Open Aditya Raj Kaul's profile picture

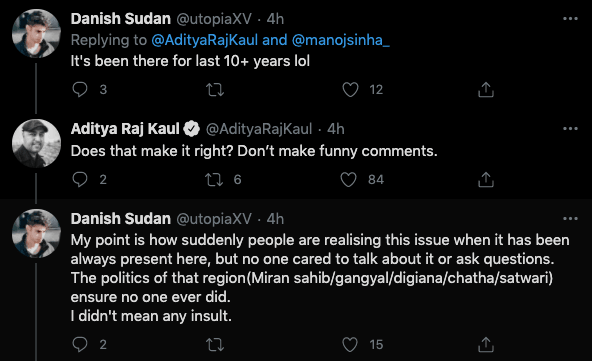pyautogui.click(x=36, y=143)
